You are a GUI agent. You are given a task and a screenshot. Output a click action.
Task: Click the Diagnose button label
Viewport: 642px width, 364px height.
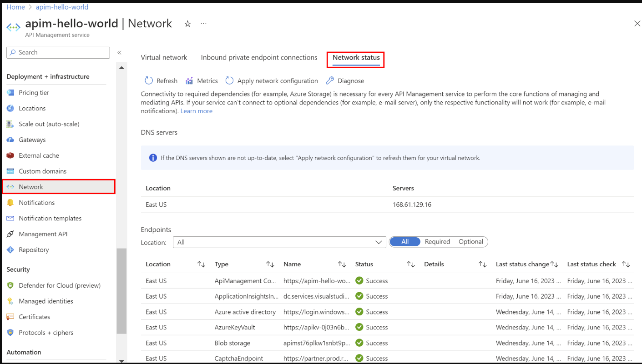click(351, 81)
